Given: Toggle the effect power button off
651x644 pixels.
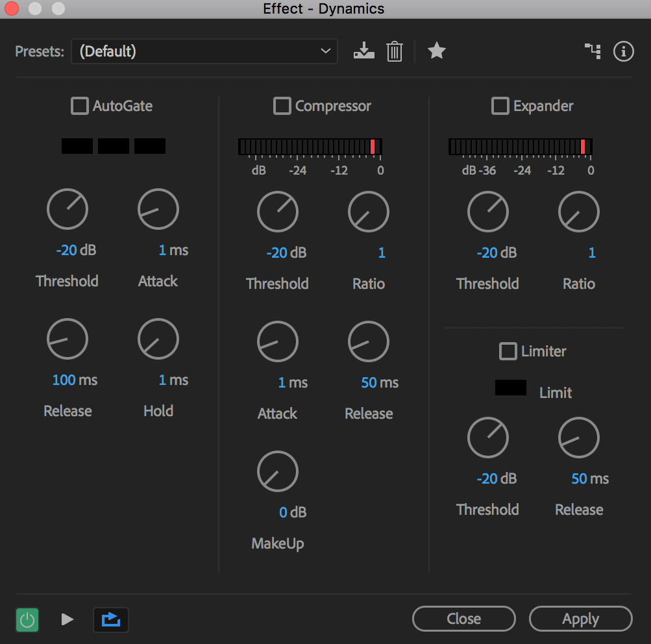Looking at the screenshot, I should (27, 619).
